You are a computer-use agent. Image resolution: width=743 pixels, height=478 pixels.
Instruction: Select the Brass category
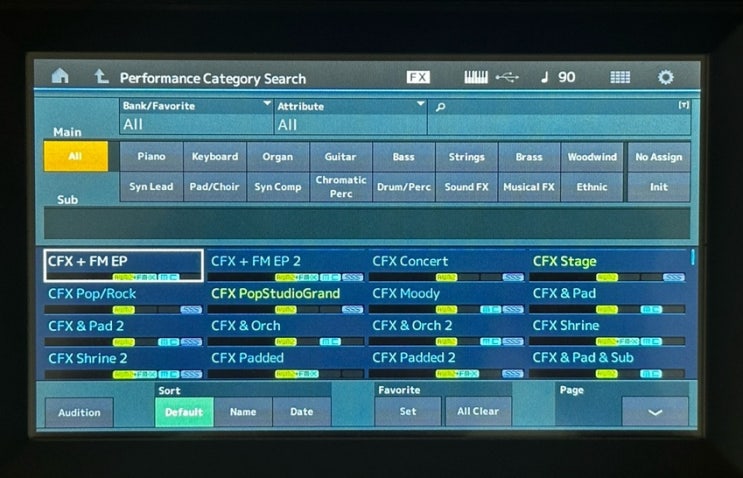pos(529,157)
